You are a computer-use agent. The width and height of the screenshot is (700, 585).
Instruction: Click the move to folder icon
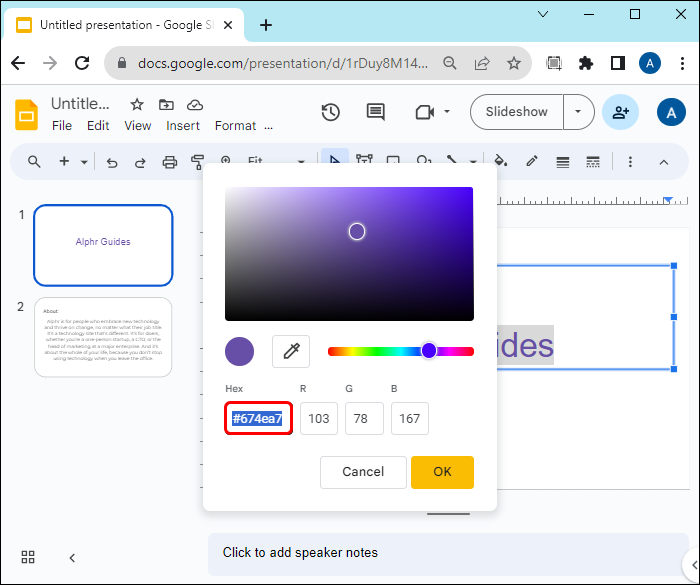click(x=166, y=105)
